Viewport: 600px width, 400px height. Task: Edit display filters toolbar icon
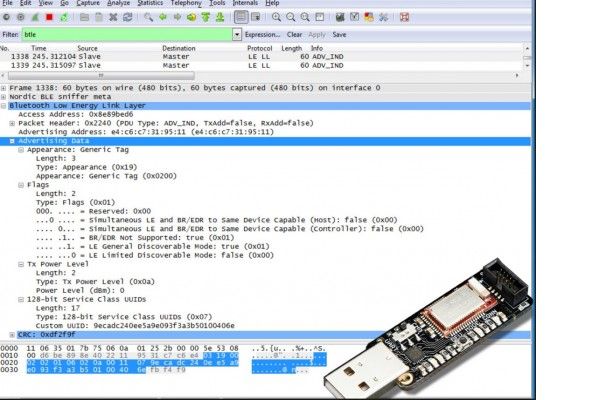click(354, 17)
